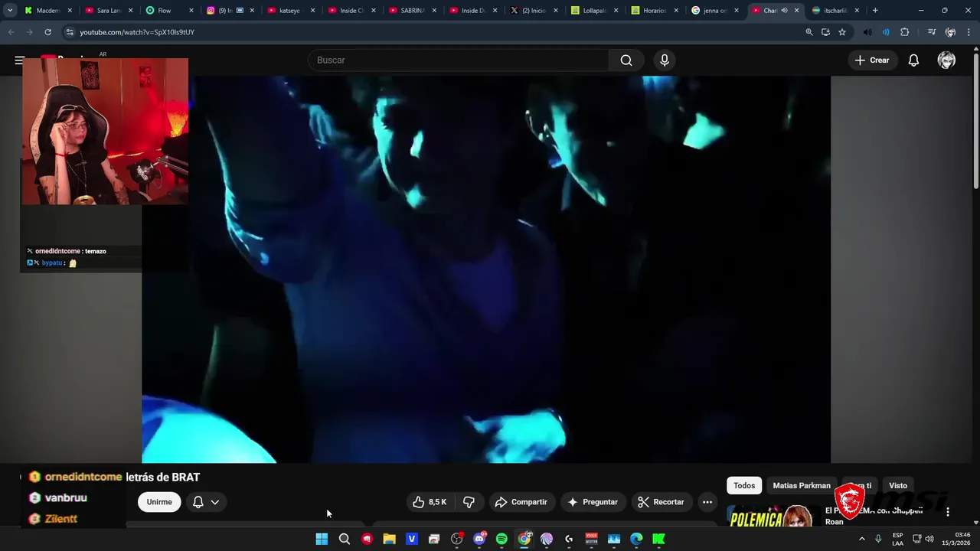Select the Visto filter chip
The image size is (980, 551).
click(898, 485)
